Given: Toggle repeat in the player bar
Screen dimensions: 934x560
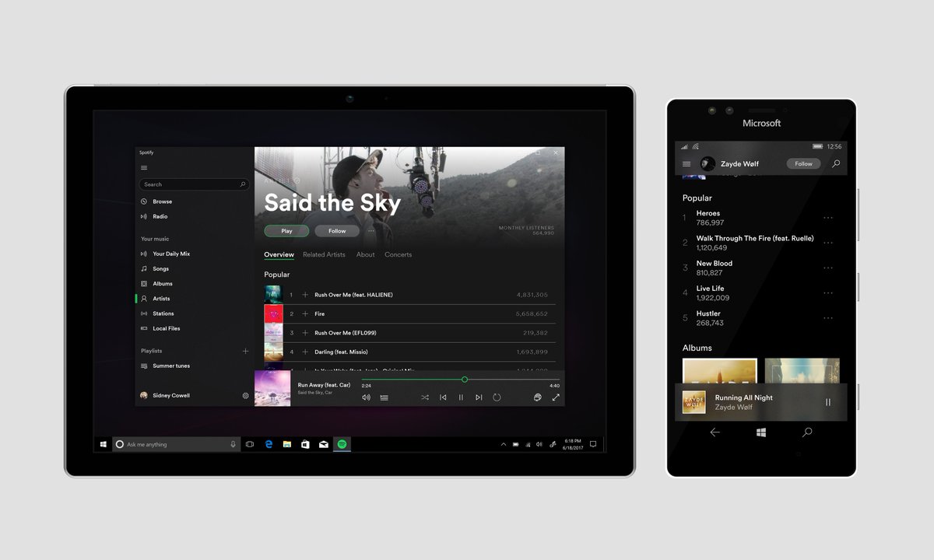Looking at the screenshot, I should point(497,397).
